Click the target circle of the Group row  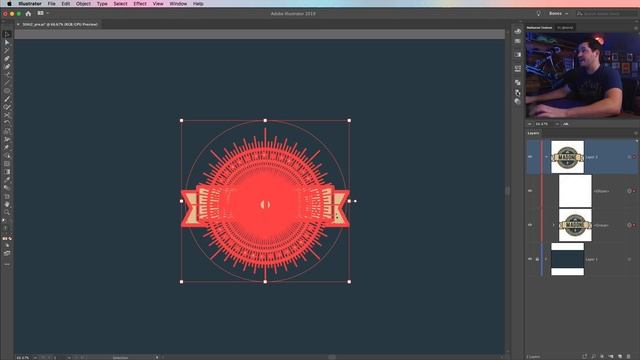629,225
